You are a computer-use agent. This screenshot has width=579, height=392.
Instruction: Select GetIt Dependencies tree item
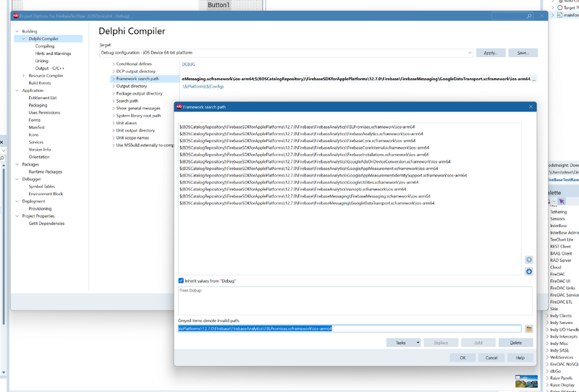(46, 223)
